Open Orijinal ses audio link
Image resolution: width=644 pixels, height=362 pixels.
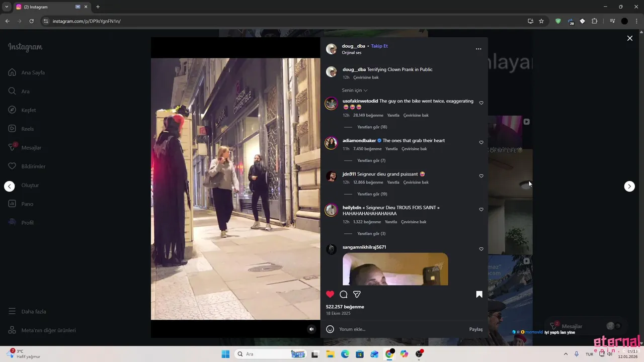point(352,53)
